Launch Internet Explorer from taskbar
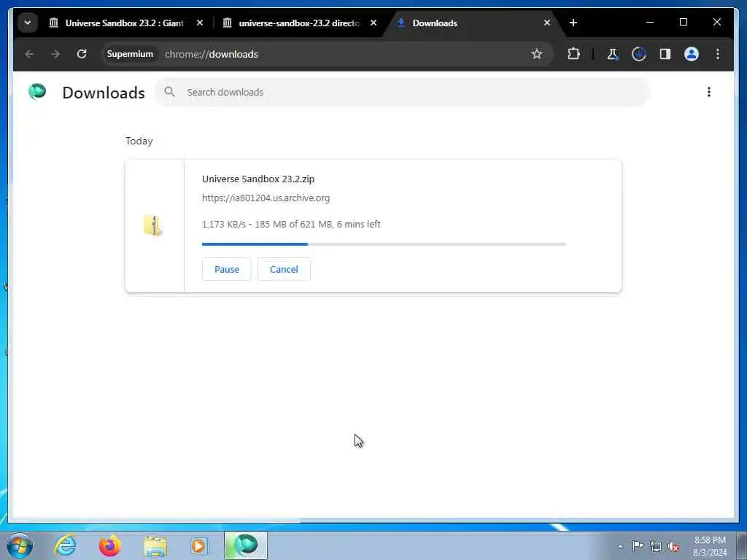 click(x=65, y=545)
